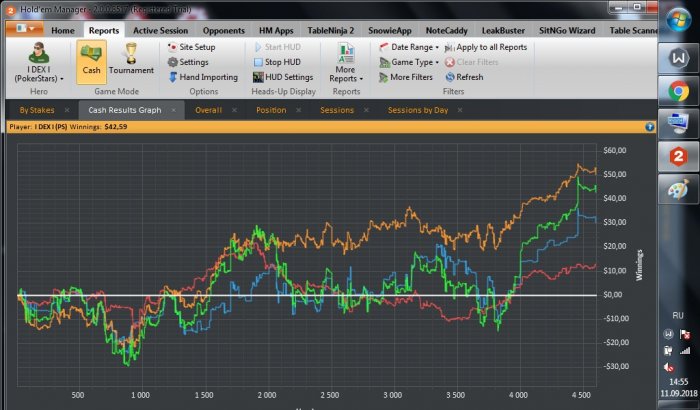
Task: Select Tournament game mode
Action: point(131,59)
